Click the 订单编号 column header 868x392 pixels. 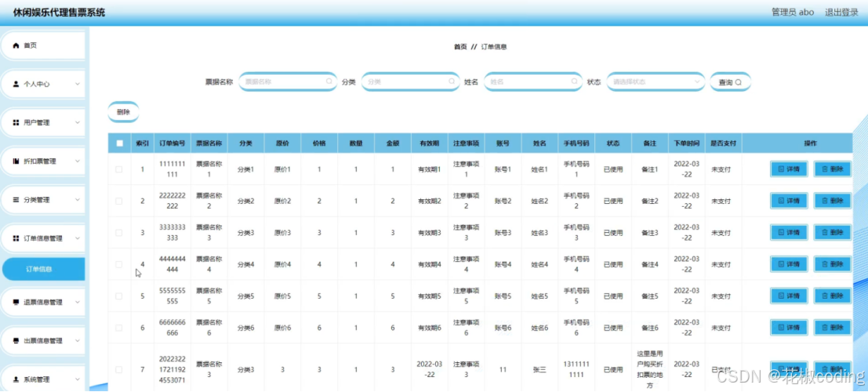[173, 143]
